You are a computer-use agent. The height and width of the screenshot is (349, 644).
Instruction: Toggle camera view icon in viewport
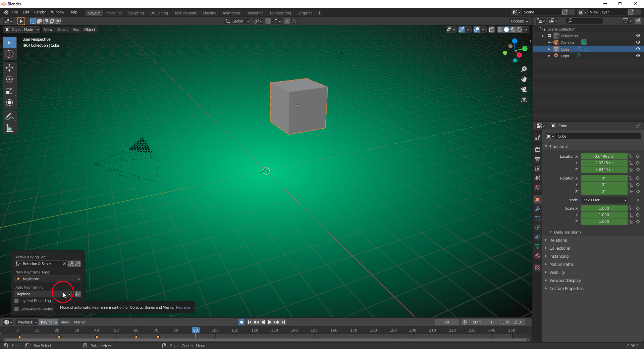coord(524,90)
